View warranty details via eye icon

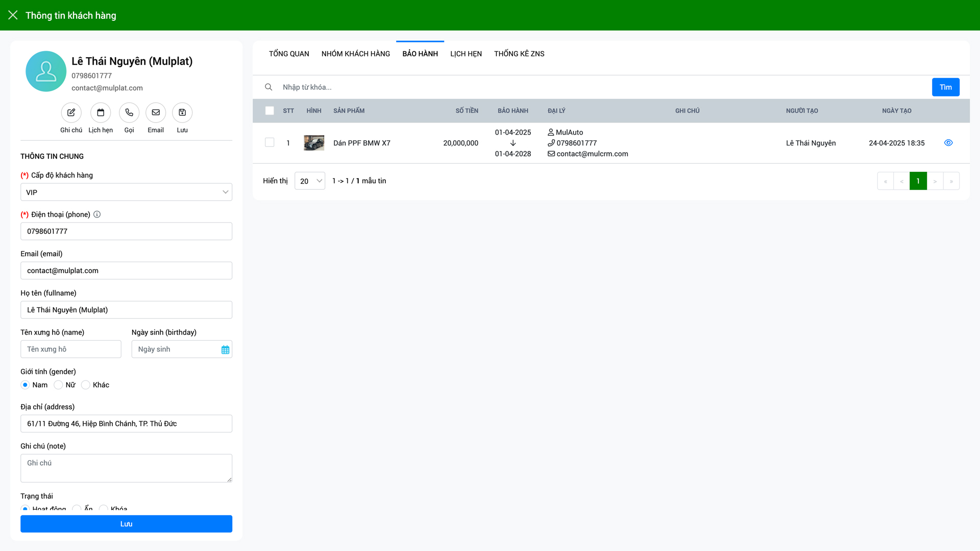[948, 143]
